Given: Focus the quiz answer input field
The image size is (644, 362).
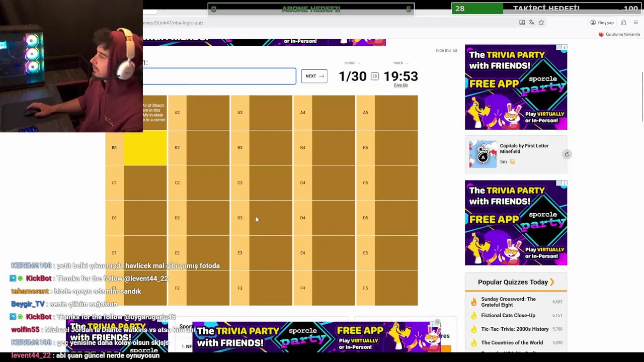Looking at the screenshot, I should pyautogui.click(x=219, y=76).
